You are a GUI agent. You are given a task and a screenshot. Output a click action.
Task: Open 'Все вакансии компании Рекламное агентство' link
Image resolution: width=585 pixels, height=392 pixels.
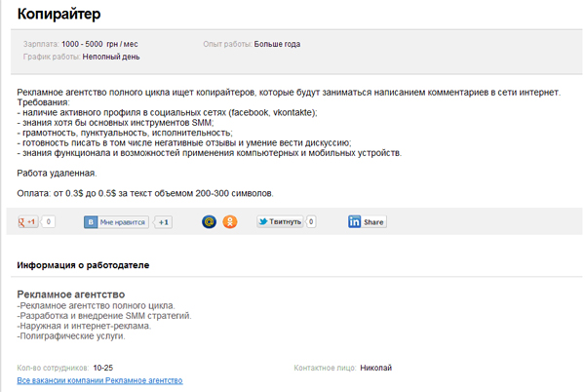click(99, 380)
